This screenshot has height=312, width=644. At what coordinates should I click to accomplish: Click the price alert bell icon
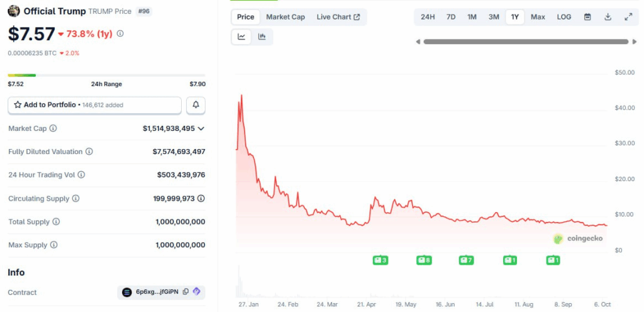(196, 105)
